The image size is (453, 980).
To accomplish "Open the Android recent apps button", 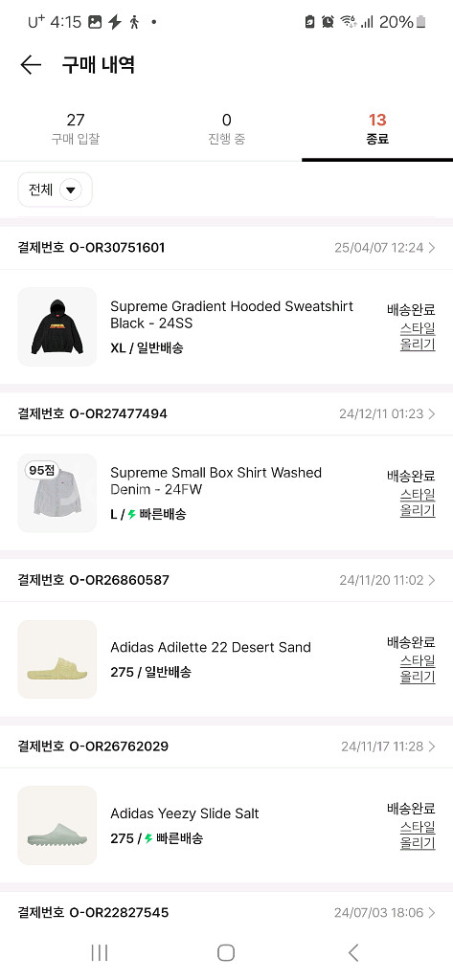I will [x=100, y=952].
